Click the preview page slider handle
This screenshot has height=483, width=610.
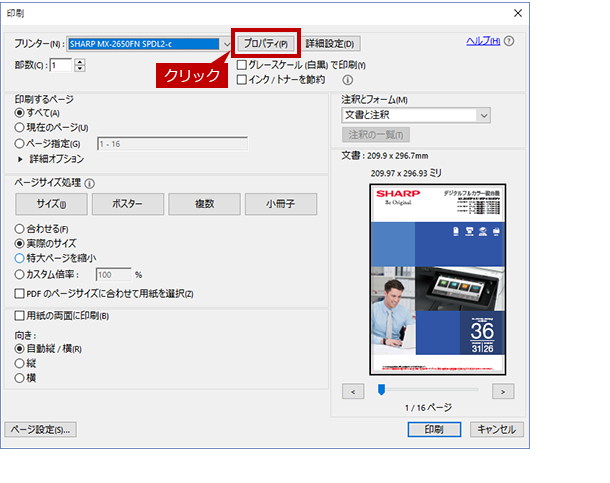(382, 389)
